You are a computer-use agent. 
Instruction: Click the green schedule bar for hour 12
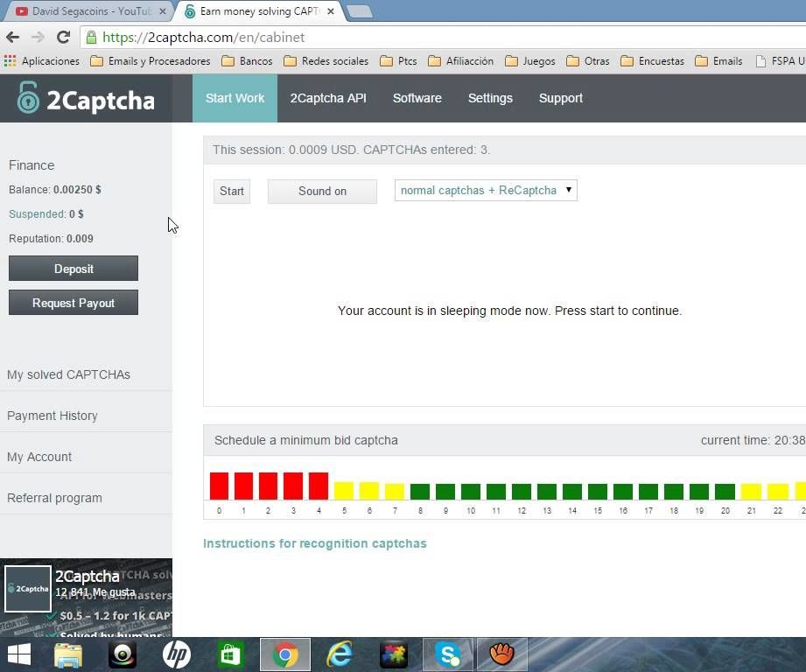522,491
